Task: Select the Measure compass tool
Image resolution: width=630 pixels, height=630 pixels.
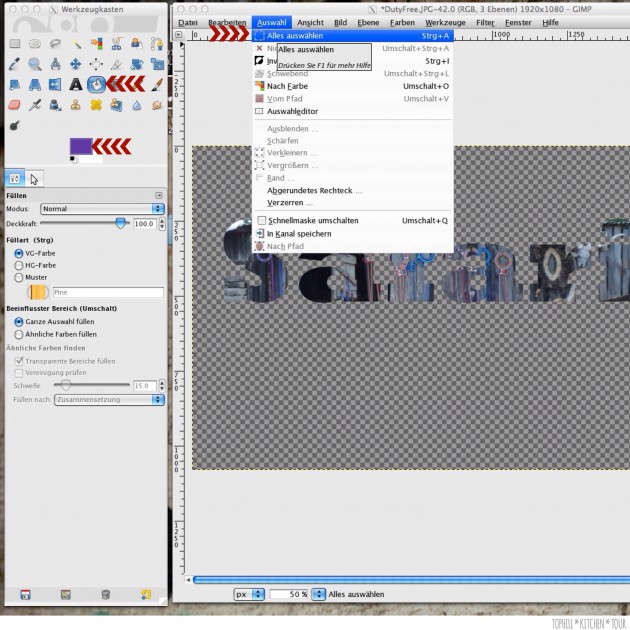Action: click(x=55, y=64)
